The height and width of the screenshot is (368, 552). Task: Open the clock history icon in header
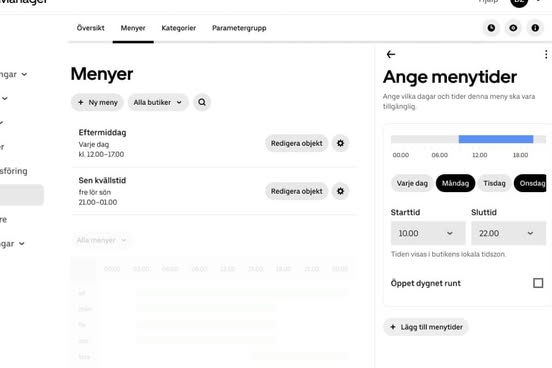click(x=491, y=28)
